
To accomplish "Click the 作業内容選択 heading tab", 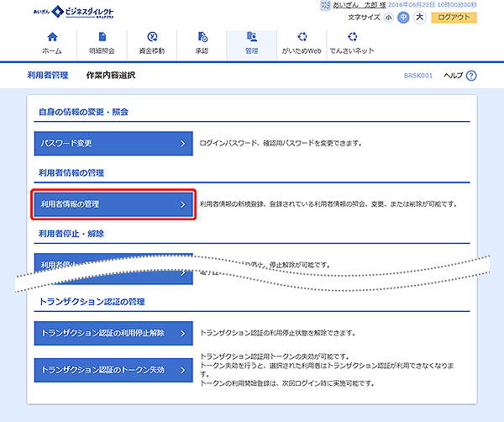I will tap(111, 76).
